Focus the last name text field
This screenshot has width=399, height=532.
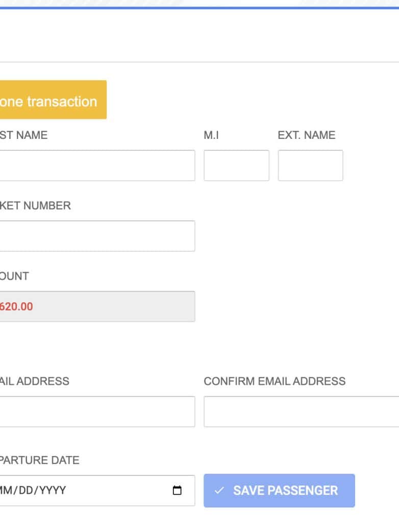tap(96, 165)
